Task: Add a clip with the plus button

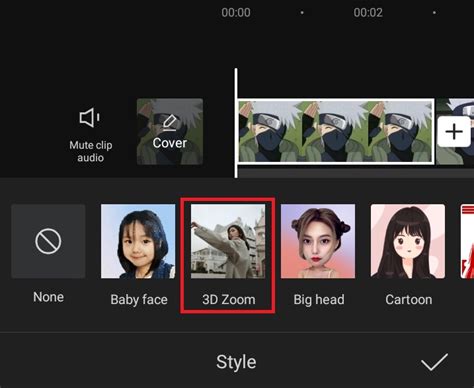Action: 454,132
